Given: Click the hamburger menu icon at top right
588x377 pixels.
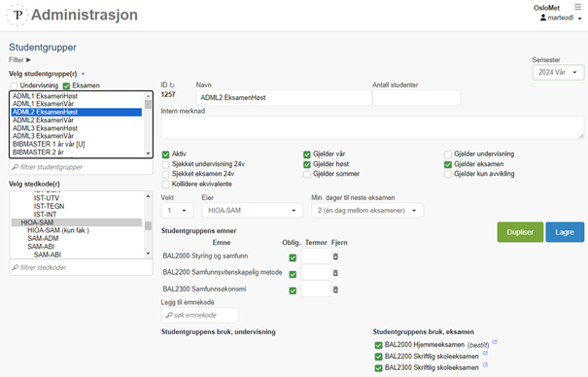Looking at the screenshot, I should point(577,7).
